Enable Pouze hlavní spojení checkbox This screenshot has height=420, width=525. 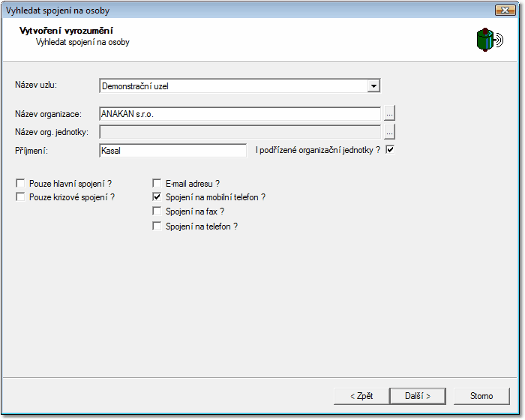(20, 183)
